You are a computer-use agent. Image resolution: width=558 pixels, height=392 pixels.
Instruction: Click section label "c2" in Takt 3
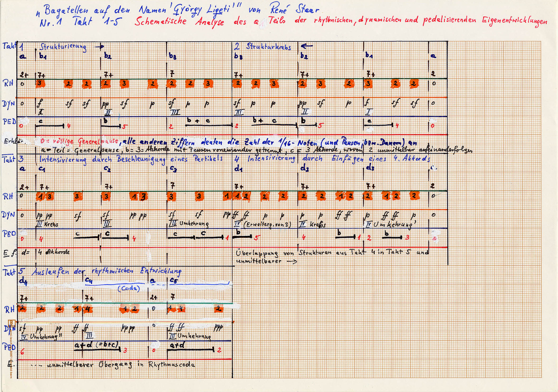tap(107, 168)
